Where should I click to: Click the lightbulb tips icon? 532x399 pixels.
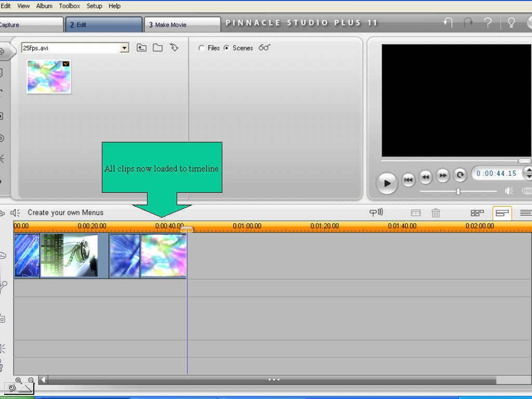coord(511,23)
